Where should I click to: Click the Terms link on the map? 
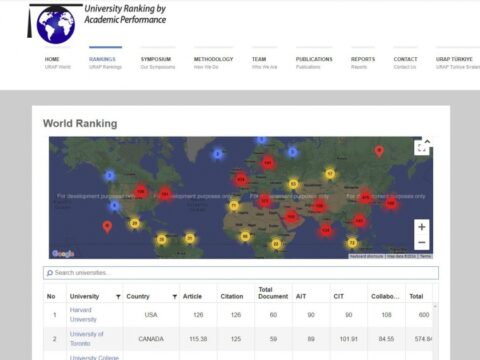pyautogui.click(x=425, y=256)
